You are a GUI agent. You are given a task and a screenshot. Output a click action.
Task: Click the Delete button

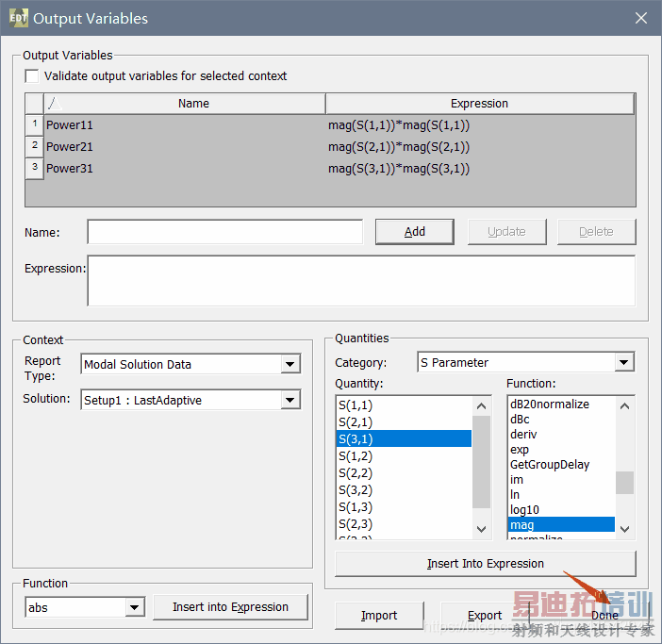point(596,232)
